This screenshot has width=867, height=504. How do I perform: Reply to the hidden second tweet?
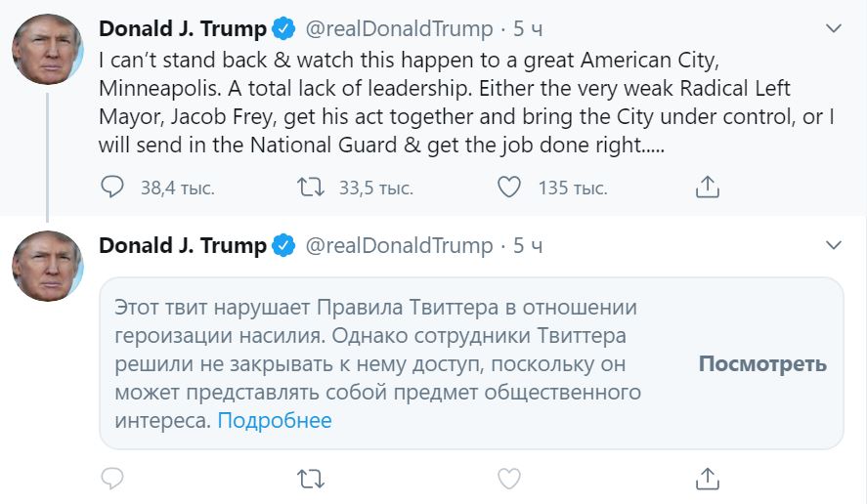click(x=113, y=479)
